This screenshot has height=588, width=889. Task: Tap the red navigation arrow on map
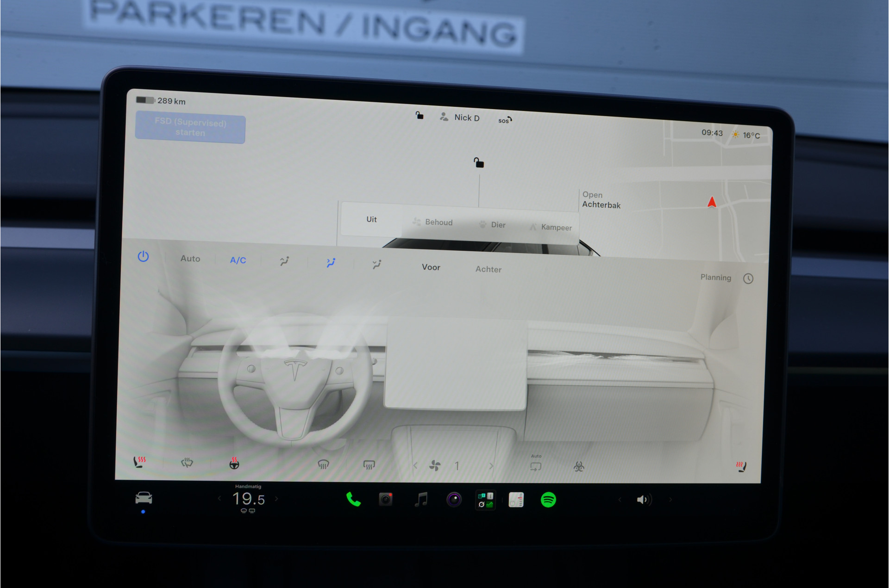[712, 202]
